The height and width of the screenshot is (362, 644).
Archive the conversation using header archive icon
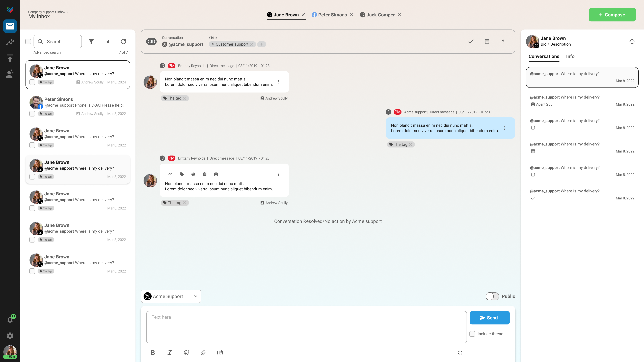[x=487, y=41]
